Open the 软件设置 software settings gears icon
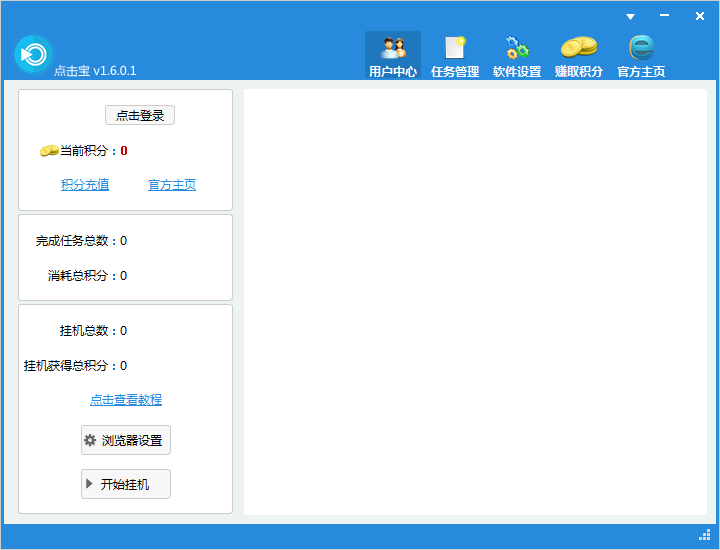The image size is (720, 550). pos(517,48)
